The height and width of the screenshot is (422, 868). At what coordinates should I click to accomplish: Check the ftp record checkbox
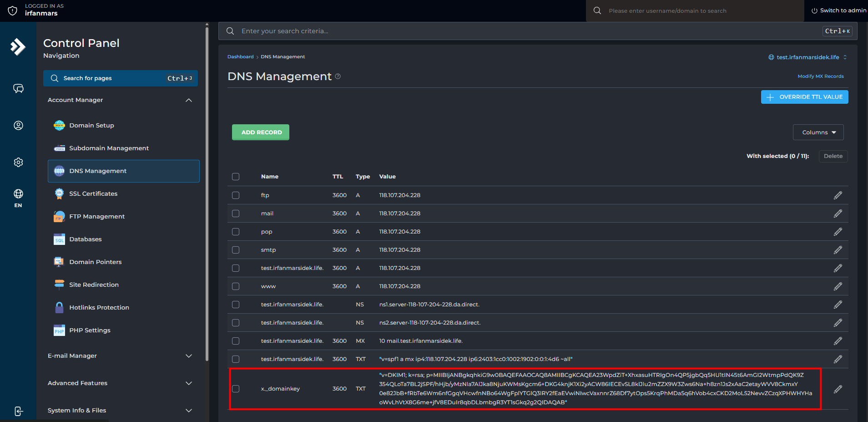click(x=236, y=195)
